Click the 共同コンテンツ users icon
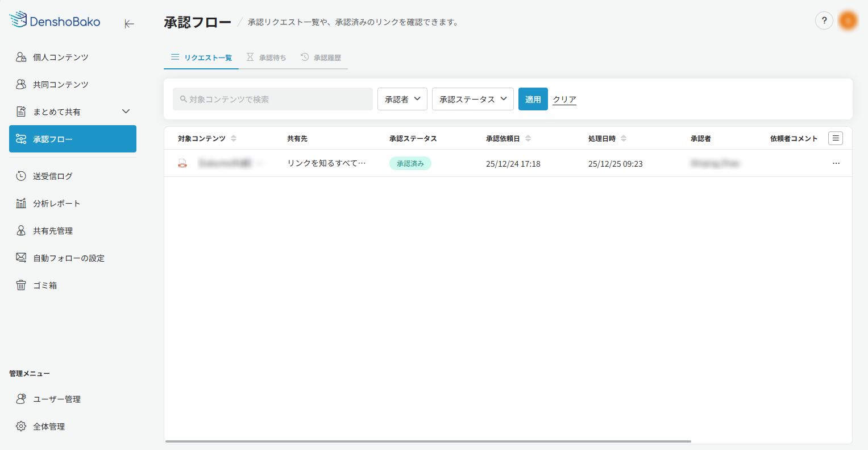Screen dimensions: 868x450 click(x=21, y=84)
